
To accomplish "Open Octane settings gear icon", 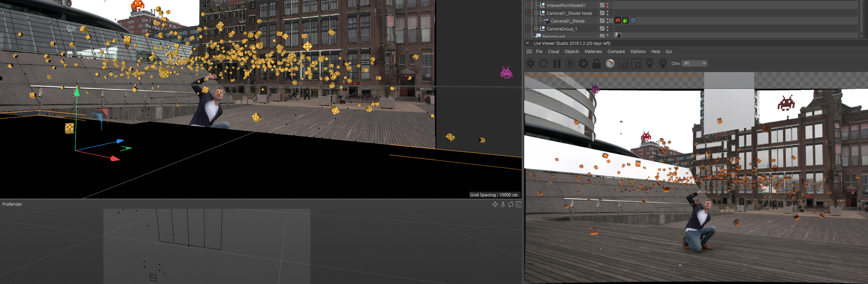I will 583,64.
